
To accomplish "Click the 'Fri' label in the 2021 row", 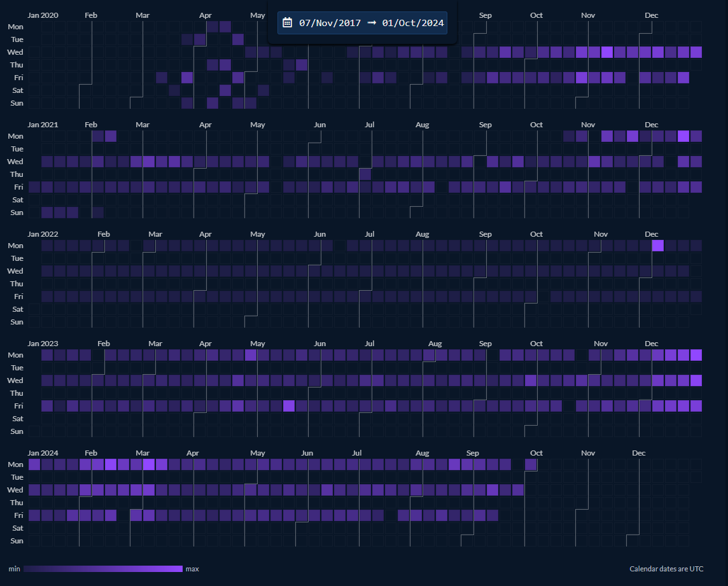I will pyautogui.click(x=18, y=187).
